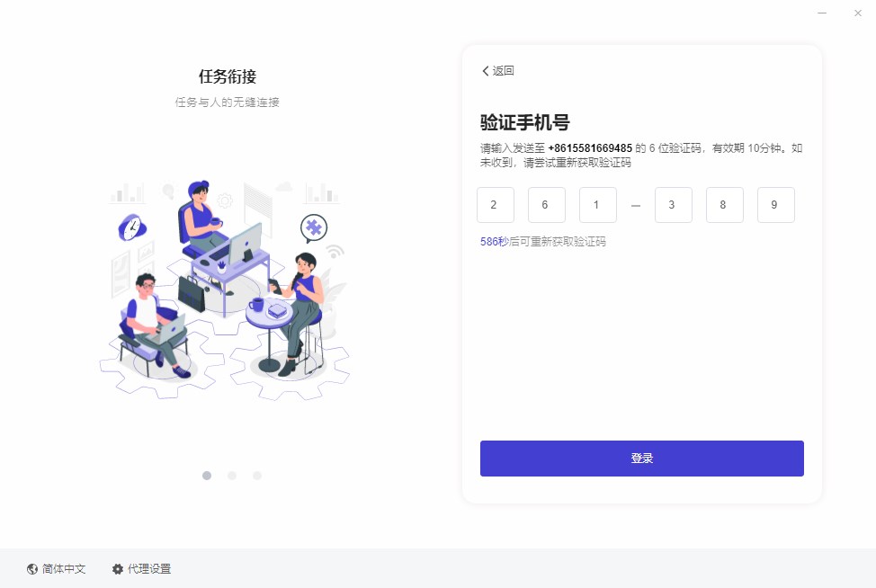Click the globe language icon

(x=32, y=569)
